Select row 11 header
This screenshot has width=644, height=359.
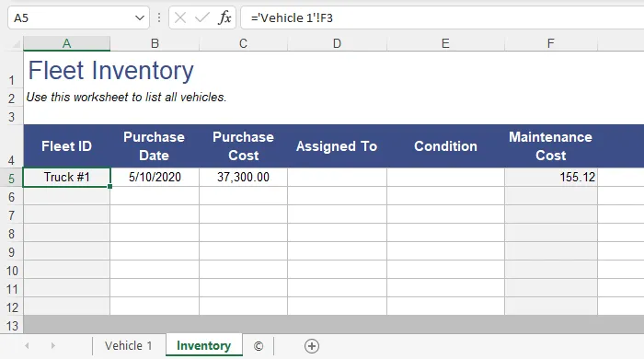[11, 289]
